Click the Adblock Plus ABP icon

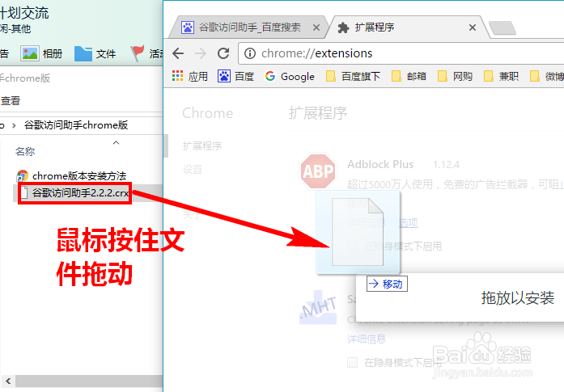pyautogui.click(x=318, y=171)
